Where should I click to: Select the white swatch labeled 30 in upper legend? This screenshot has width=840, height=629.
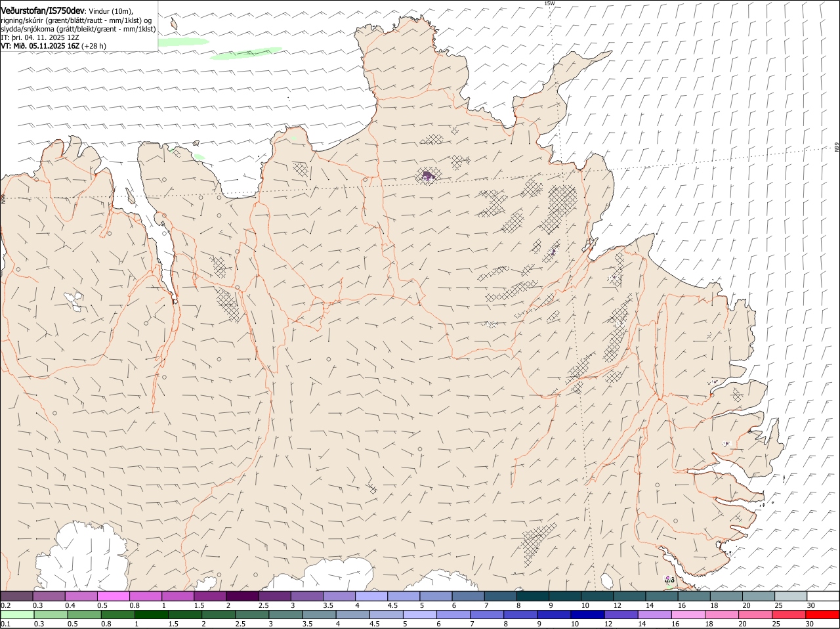tap(824, 596)
